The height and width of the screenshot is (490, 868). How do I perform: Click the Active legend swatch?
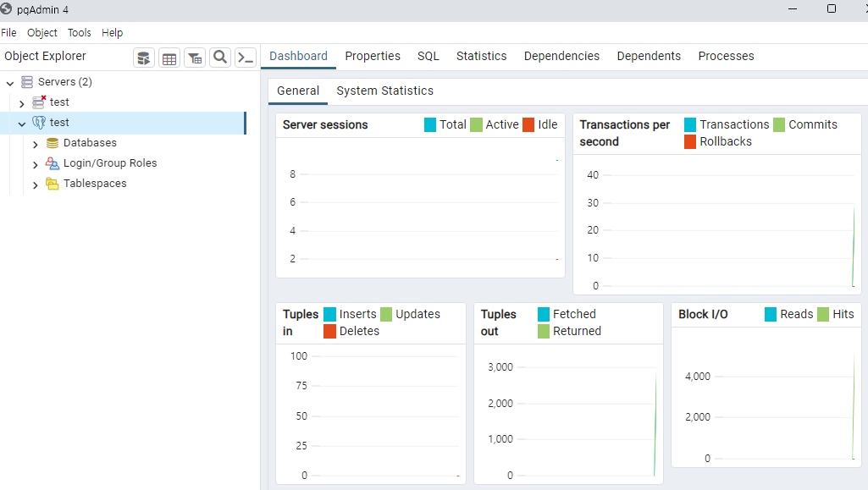[476, 125]
